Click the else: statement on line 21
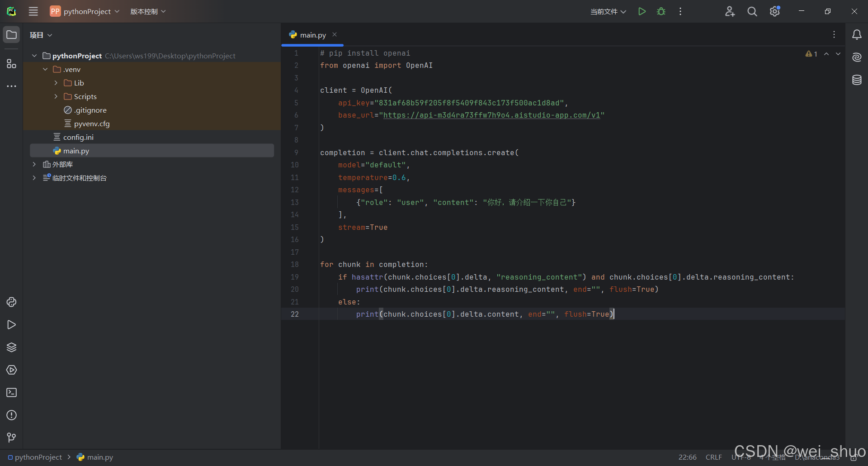868x466 pixels. [x=349, y=302]
